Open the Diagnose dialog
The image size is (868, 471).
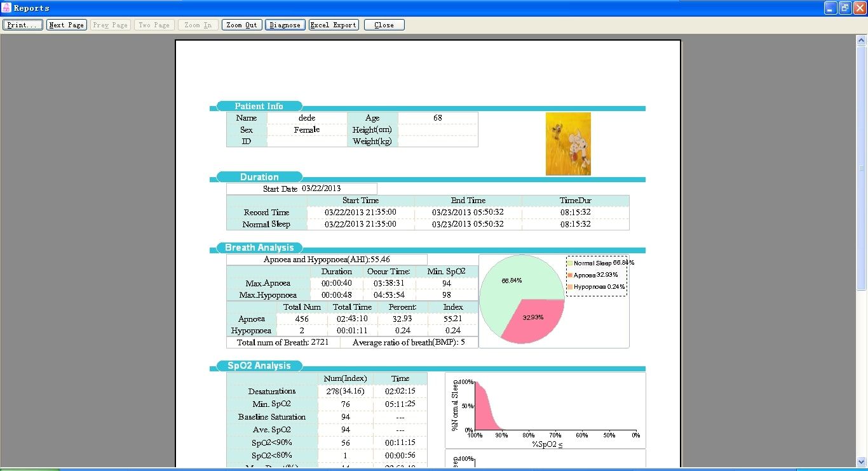coord(285,25)
